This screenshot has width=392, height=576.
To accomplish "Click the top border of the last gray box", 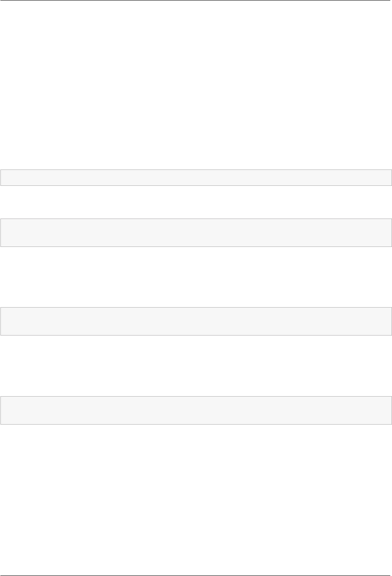I will (196, 396).
